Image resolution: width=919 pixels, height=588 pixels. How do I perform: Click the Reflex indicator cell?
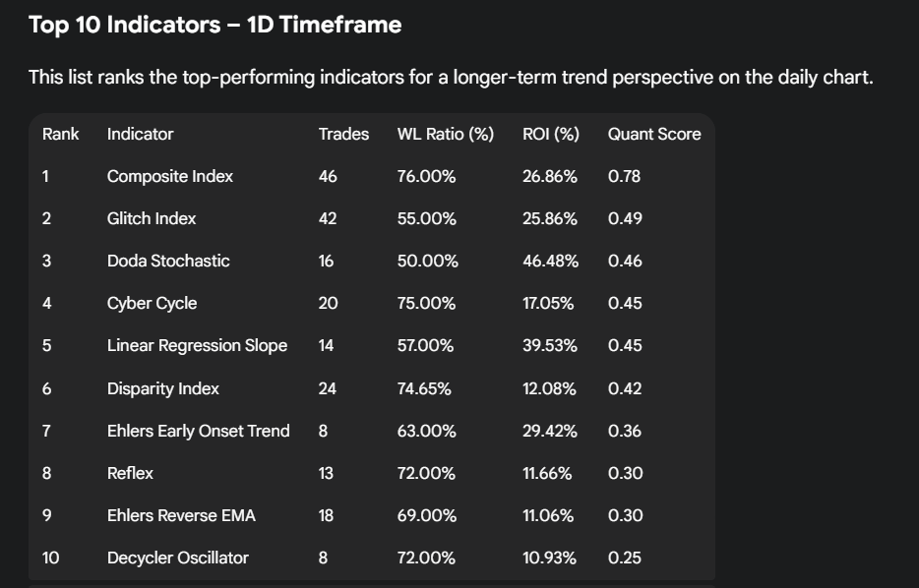point(130,473)
